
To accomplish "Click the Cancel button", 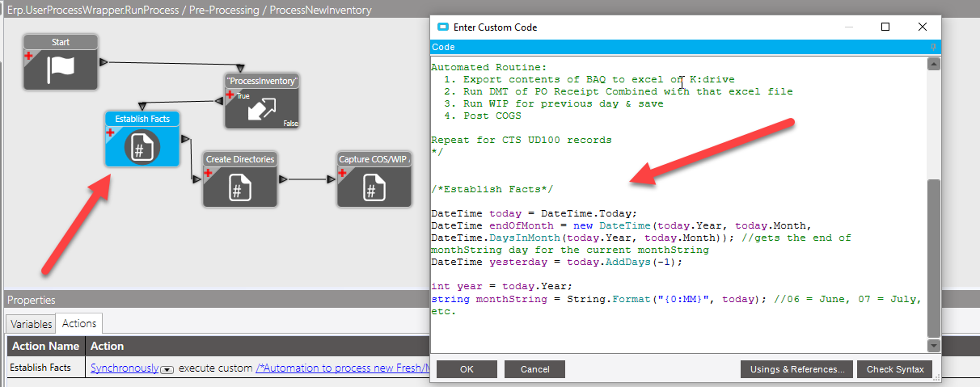I will [534, 369].
